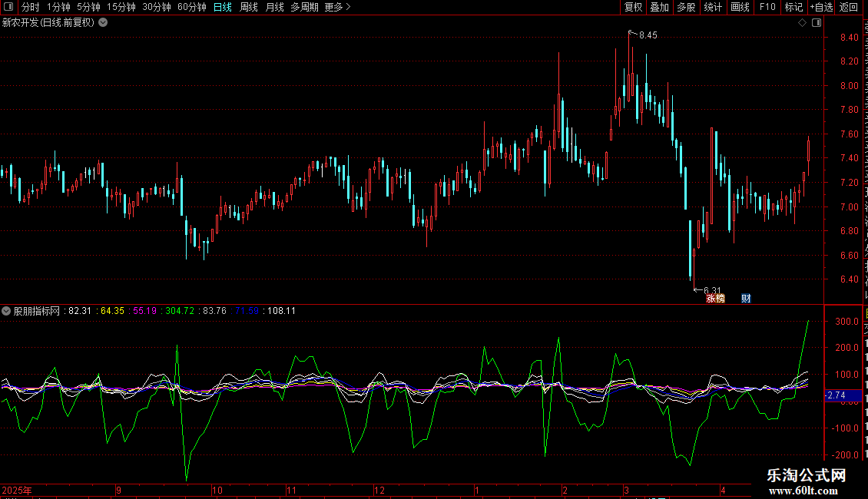The height and width of the screenshot is (499, 868).
Task: Click the 财 financial marker icon
Action: click(x=746, y=299)
